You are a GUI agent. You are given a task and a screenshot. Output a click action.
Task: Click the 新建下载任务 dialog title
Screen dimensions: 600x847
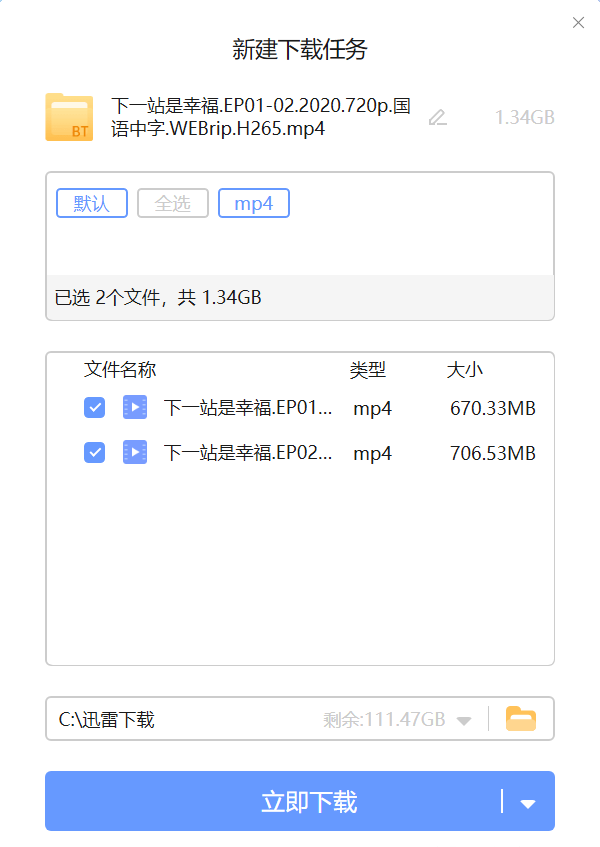tap(300, 49)
